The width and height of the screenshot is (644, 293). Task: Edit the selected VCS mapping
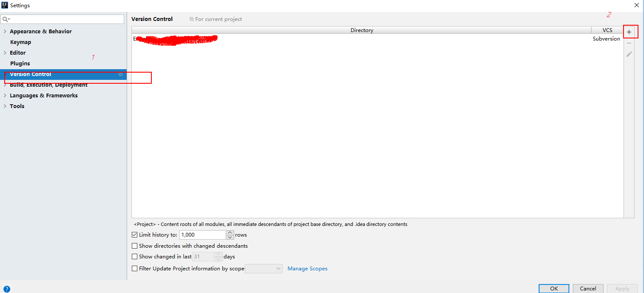[629, 54]
